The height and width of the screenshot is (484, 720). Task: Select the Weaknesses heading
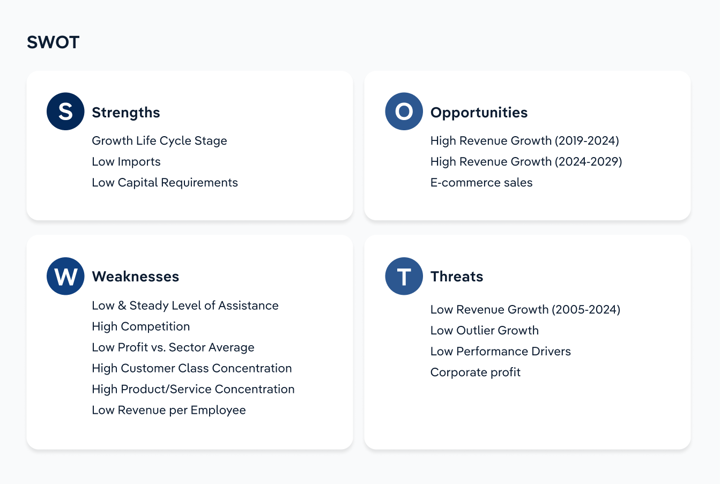(x=135, y=276)
